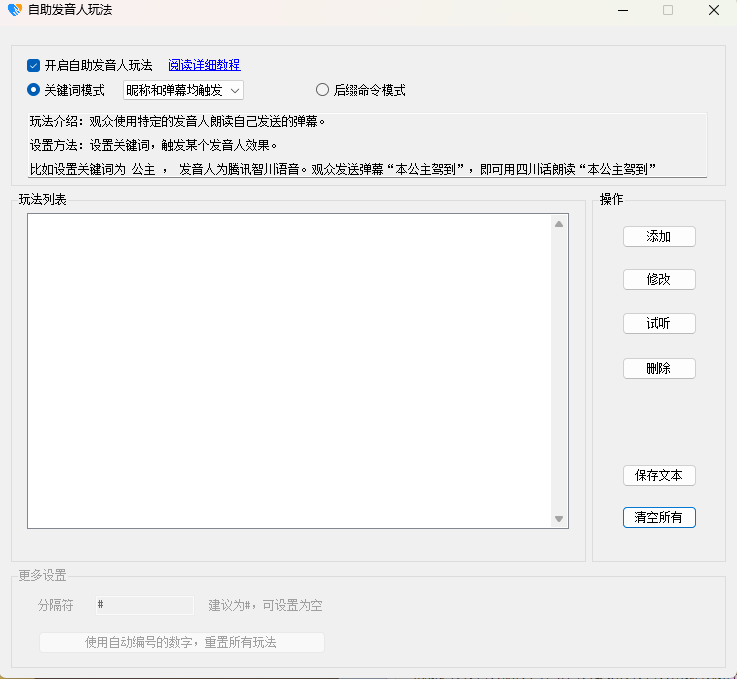Image resolution: width=737 pixels, height=679 pixels.
Task: Close the 自助发音人玩法 window
Action: 713,10
